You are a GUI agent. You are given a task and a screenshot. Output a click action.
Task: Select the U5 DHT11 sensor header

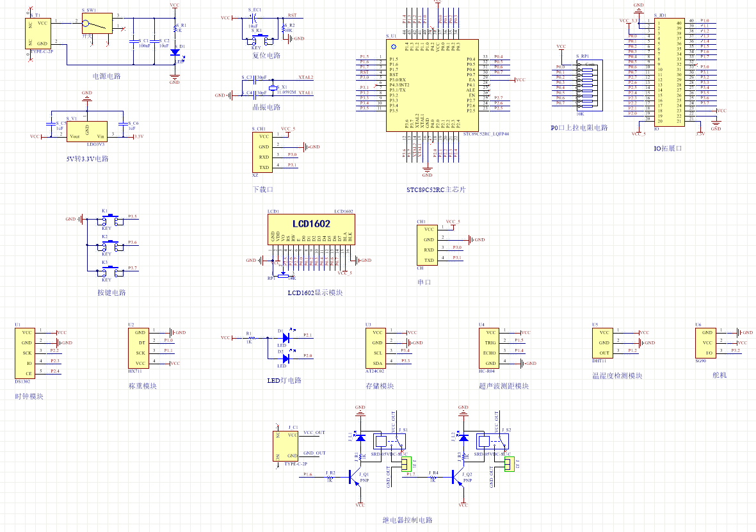coord(602,343)
